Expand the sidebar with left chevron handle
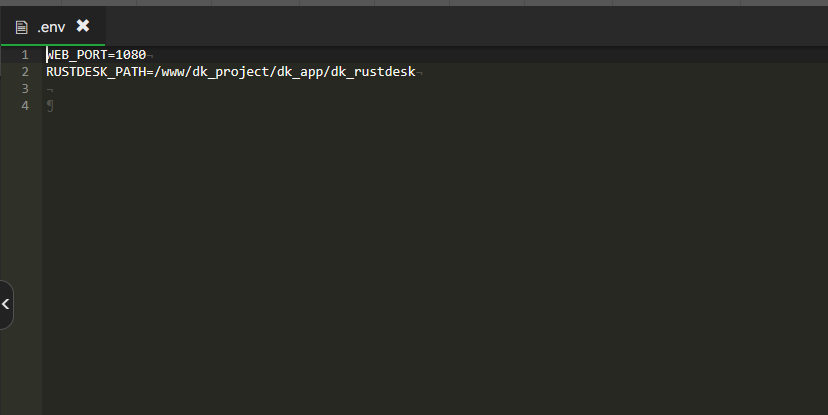 coord(6,305)
